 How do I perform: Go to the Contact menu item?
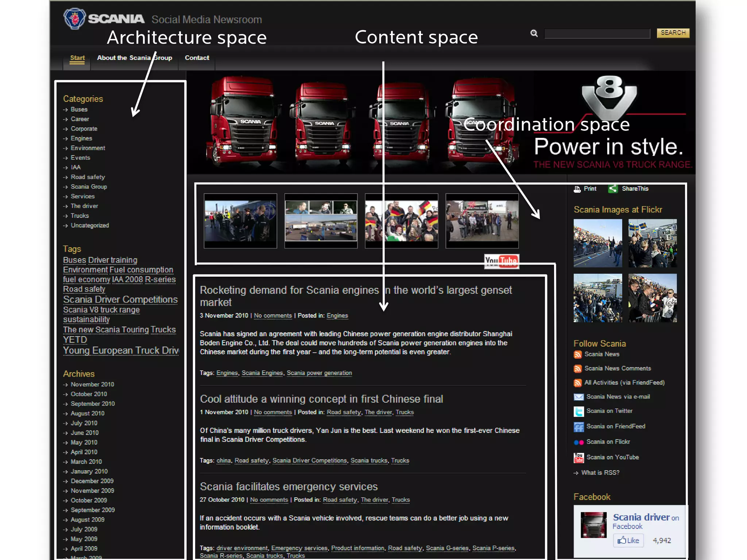[197, 58]
